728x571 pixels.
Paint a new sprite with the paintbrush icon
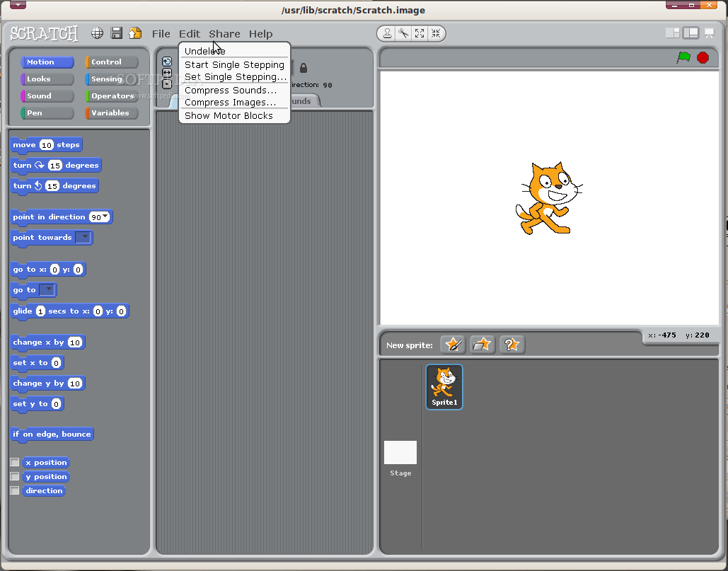453,345
